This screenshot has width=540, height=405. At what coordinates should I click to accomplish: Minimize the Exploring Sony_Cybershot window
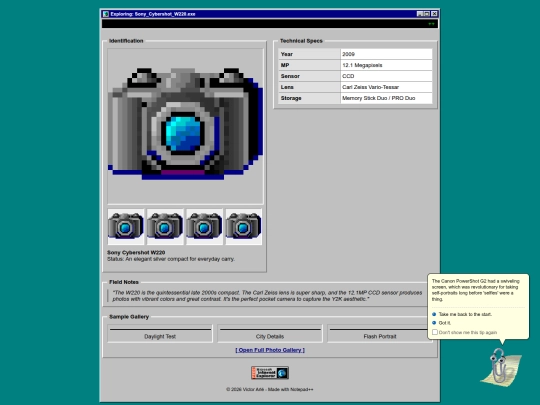420,14
